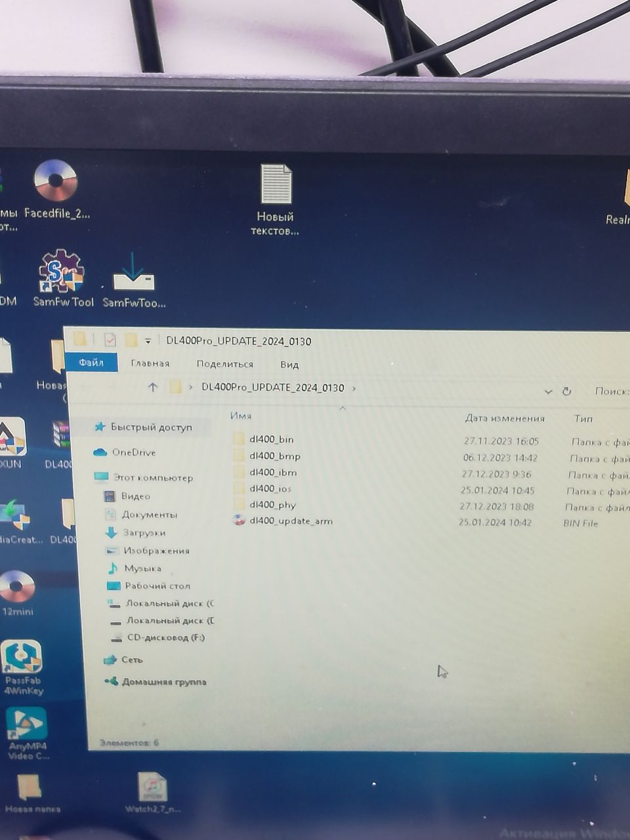Open the Видео folder in the navigation pane
Screen dimensions: 630x840
point(128,496)
